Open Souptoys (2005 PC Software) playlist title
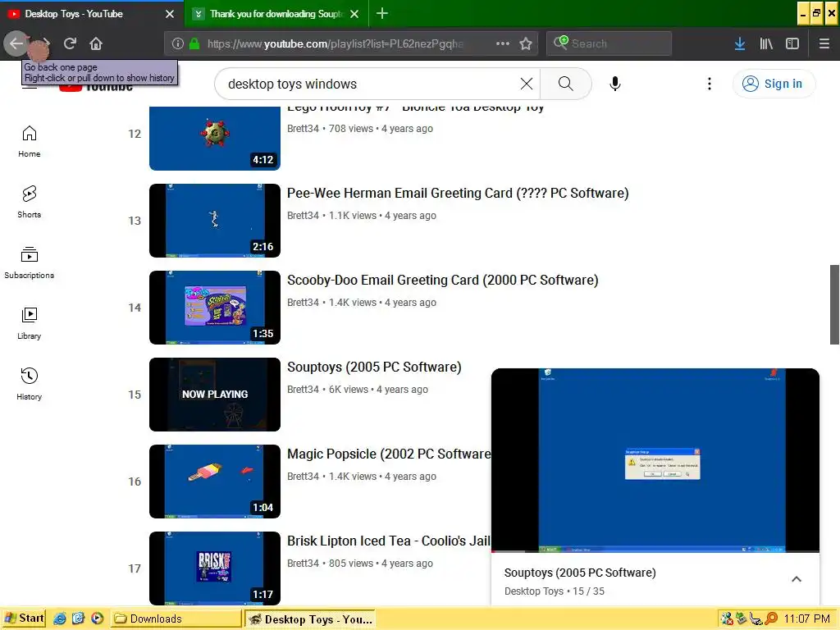This screenshot has height=630, width=840. [x=374, y=367]
